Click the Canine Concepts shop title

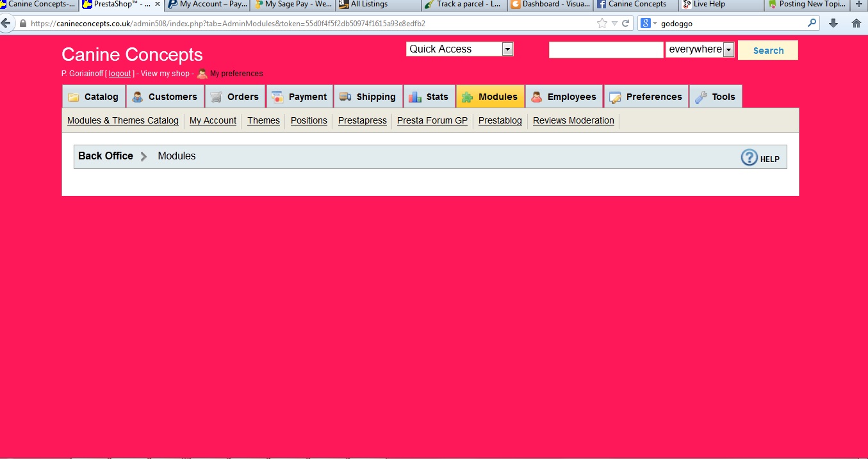click(x=132, y=54)
